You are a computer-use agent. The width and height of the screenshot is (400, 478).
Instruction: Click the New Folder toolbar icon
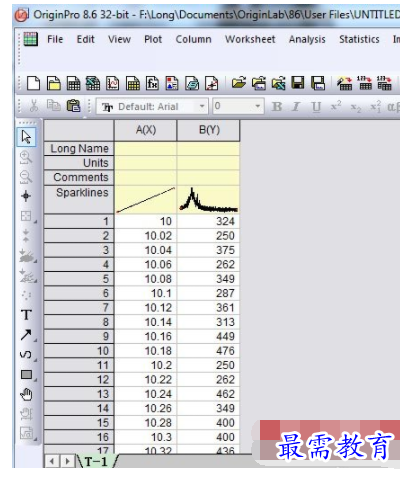pyautogui.click(x=53, y=83)
